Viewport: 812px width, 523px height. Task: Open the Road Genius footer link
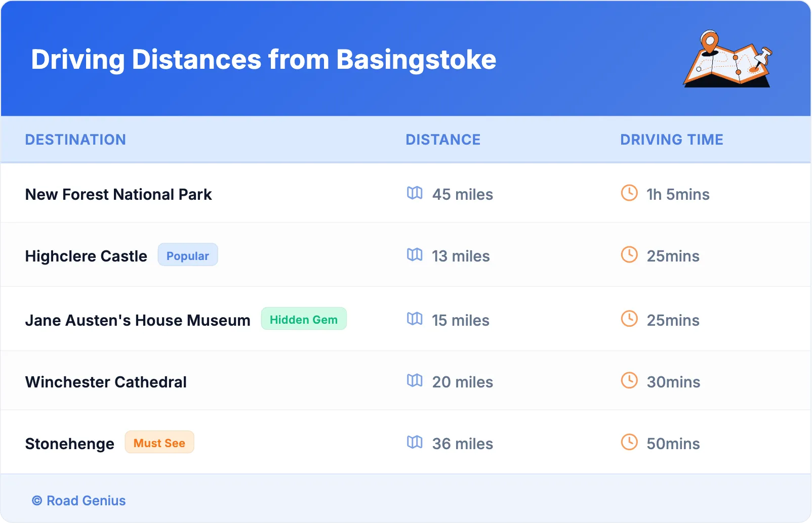79,501
